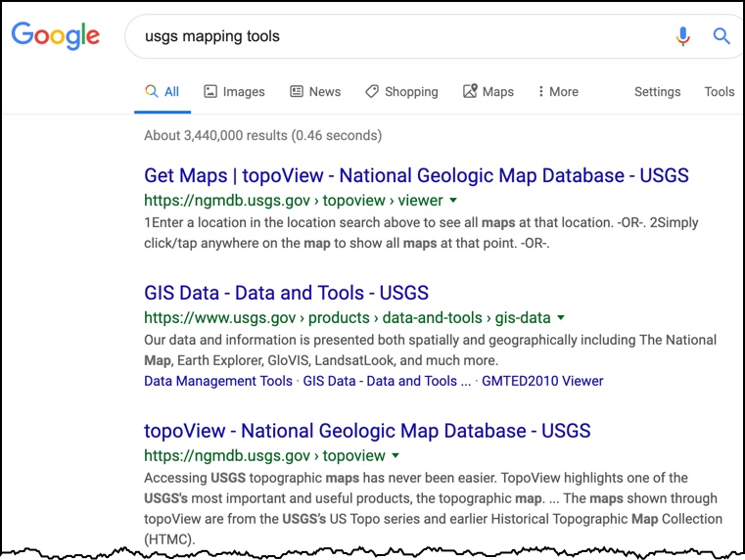Screen dimensions: 745x560
Task: Open the GMTED2010 Viewer sitelink
Action: (541, 381)
